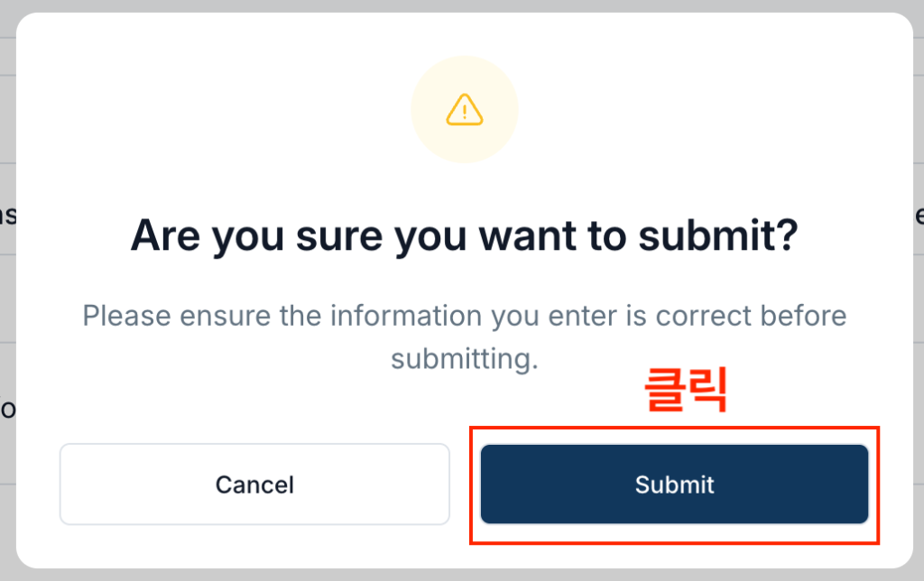Screen dimensions: 924x581
Task: Click the partially hidden text at the right edge
Action: pos(919,216)
